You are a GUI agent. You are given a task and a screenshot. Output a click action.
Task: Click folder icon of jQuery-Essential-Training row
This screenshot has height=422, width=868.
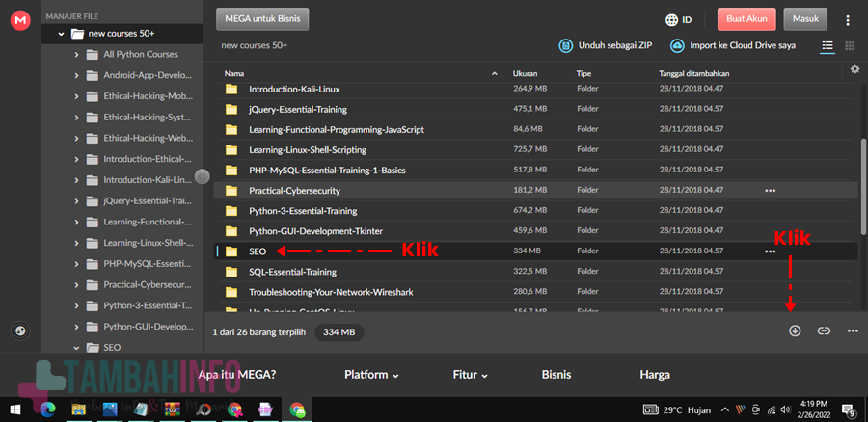point(231,110)
